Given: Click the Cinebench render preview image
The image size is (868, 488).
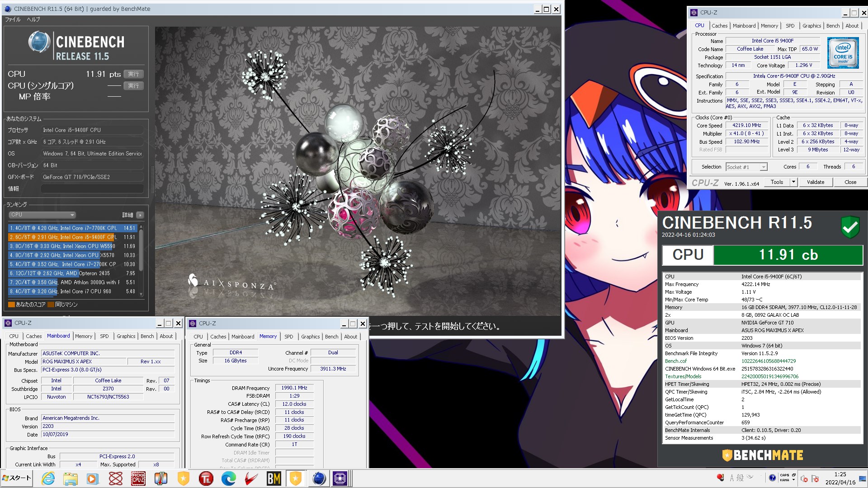Looking at the screenshot, I should 358,171.
